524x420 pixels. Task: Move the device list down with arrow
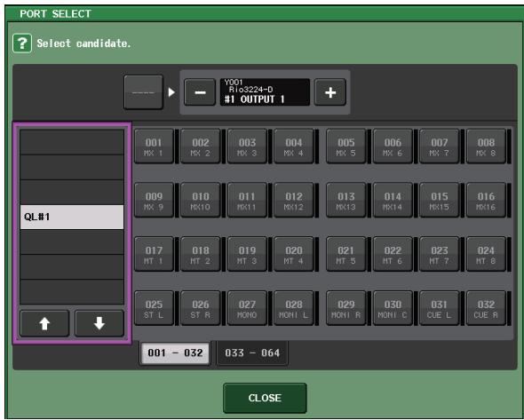99,323
